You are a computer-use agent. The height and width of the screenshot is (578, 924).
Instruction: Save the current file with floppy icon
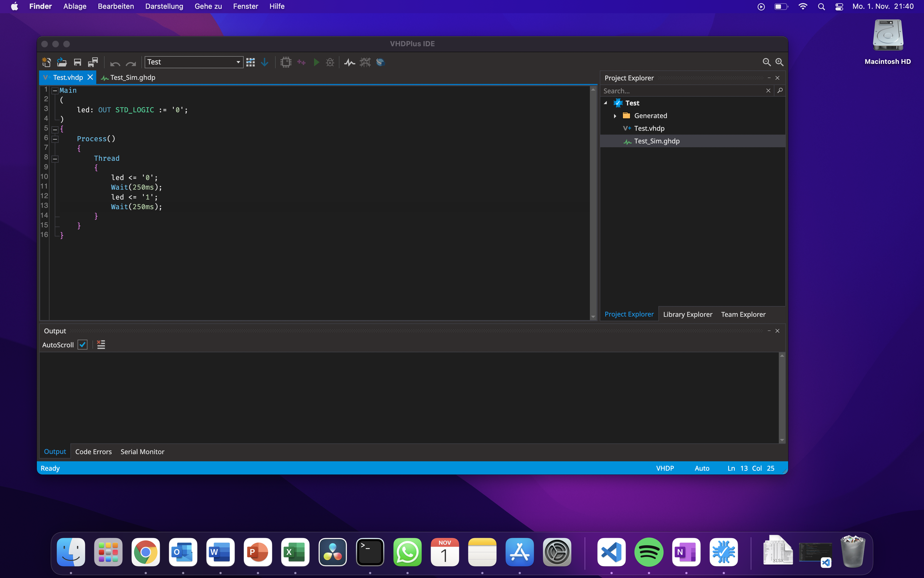click(x=78, y=62)
